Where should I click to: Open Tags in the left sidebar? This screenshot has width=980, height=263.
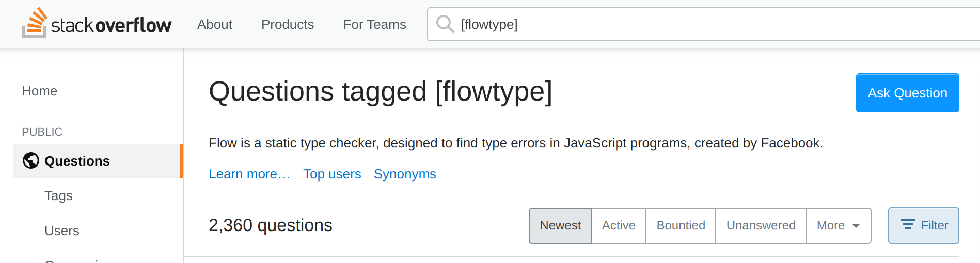tap(58, 195)
